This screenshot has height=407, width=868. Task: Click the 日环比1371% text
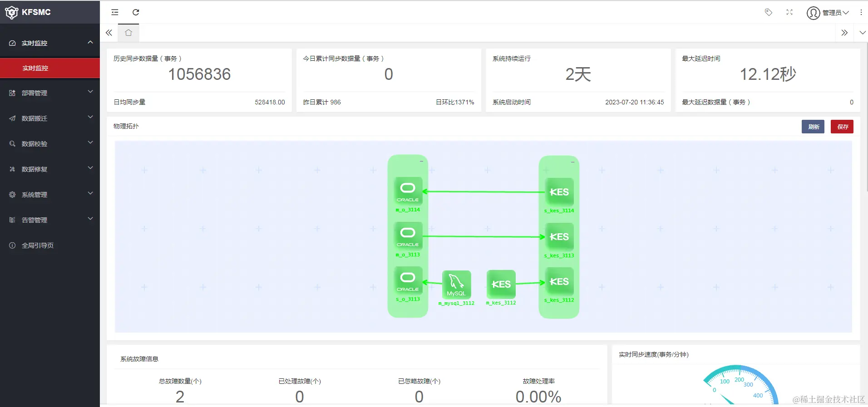click(x=455, y=102)
